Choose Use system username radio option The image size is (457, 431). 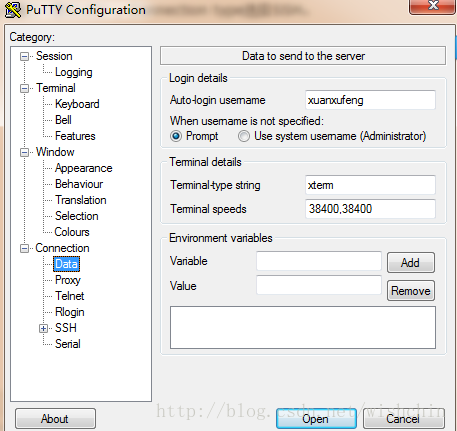coord(244,136)
